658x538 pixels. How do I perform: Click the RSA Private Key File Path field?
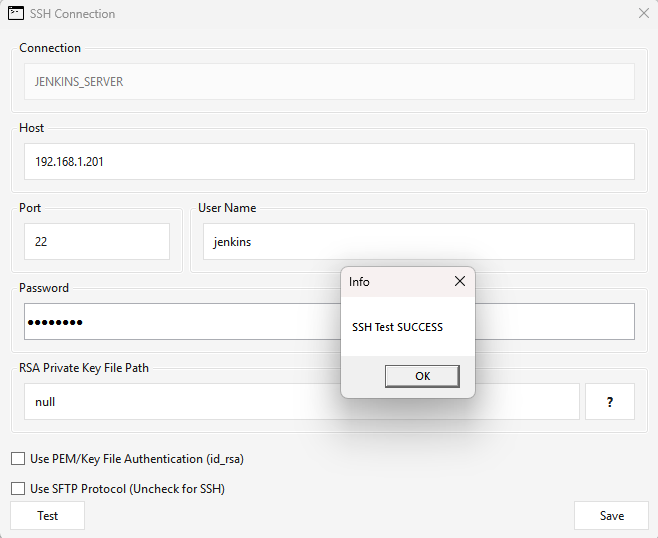[302, 402]
